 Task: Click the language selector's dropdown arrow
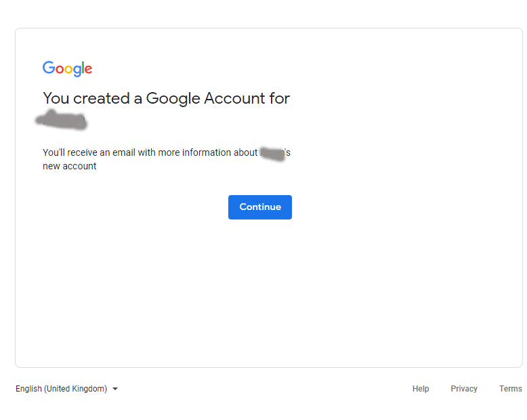(115, 389)
